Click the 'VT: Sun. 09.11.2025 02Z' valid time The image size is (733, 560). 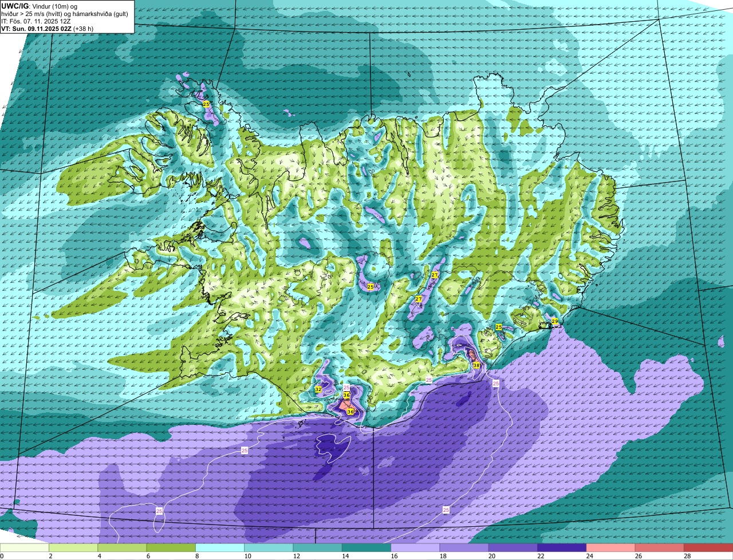pyautogui.click(x=37, y=29)
